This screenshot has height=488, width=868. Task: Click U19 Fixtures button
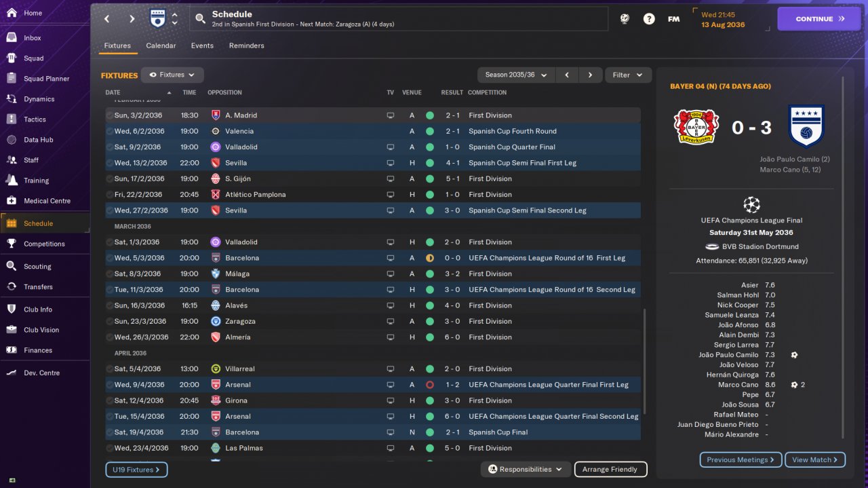[136, 469]
